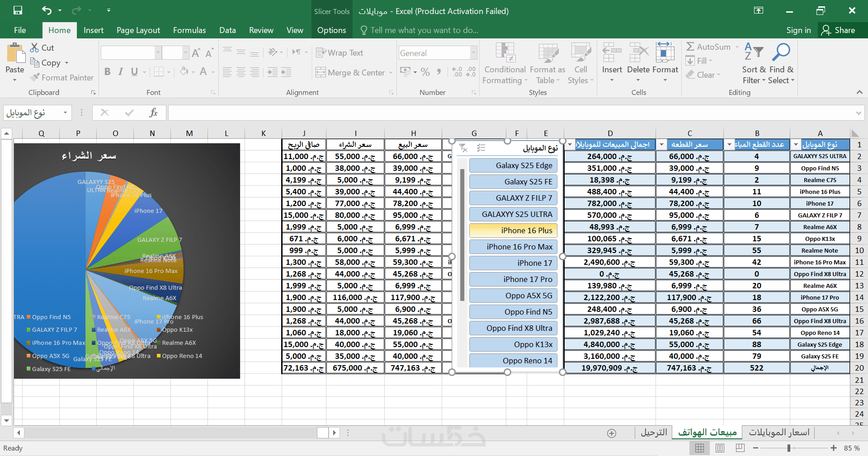868x456 pixels.
Task: Open filter dropdown for column C header
Action: coord(661,145)
